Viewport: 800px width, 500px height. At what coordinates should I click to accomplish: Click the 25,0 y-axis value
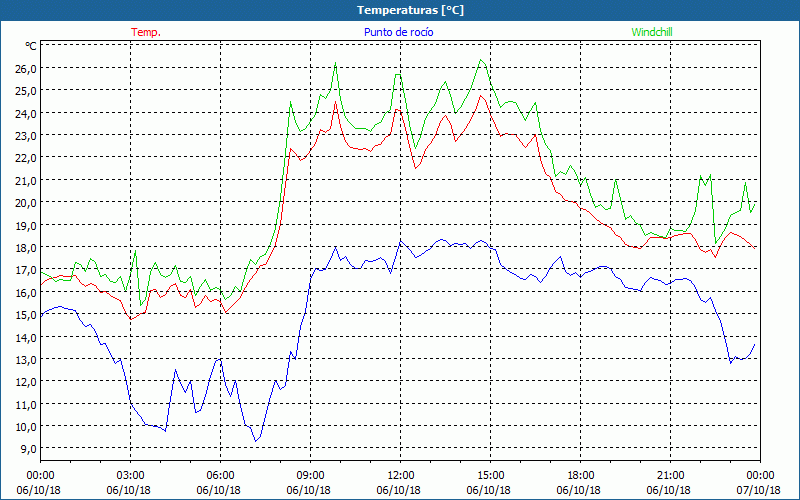[27, 91]
